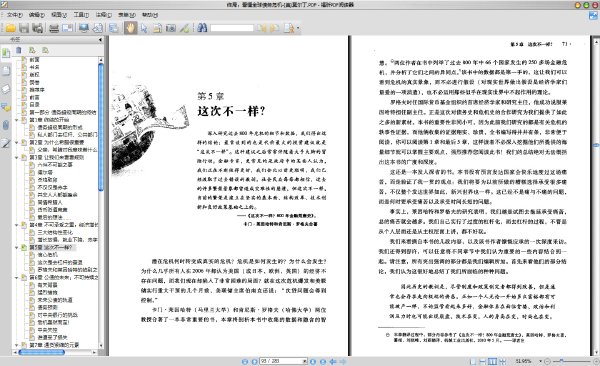Image resolution: width=600 pixels, height=366 pixels.
Task: Go to the previous page
Action: click(x=254, y=361)
